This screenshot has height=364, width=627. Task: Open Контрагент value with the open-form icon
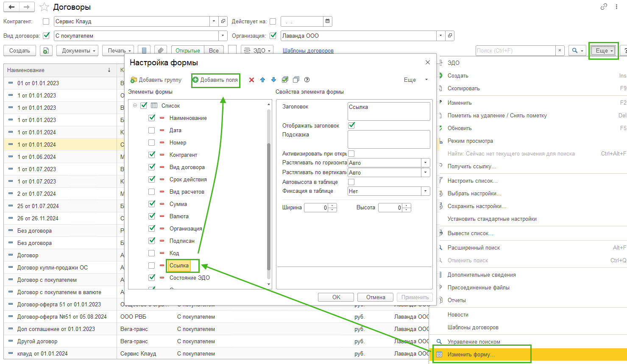224,21
